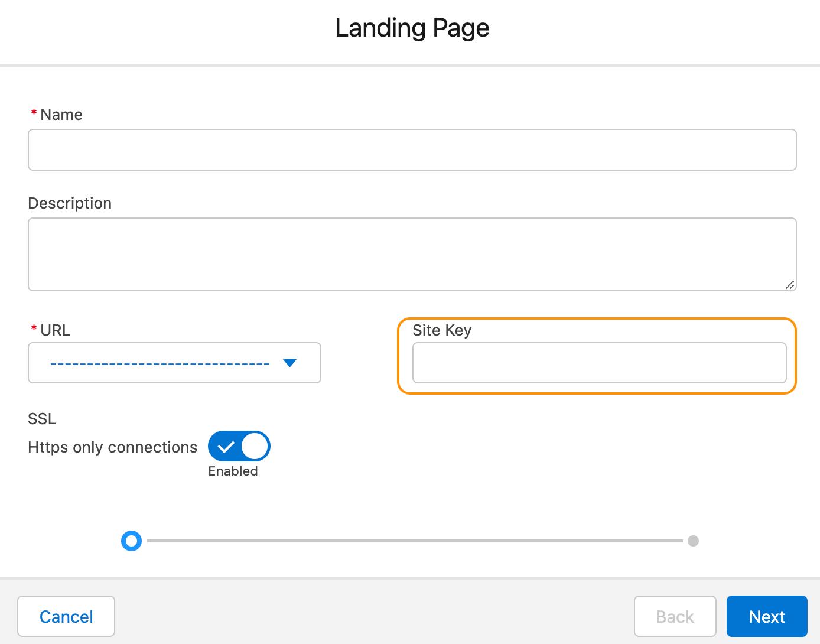This screenshot has height=644, width=820.
Task: Proceed with the Next button
Action: tap(766, 616)
